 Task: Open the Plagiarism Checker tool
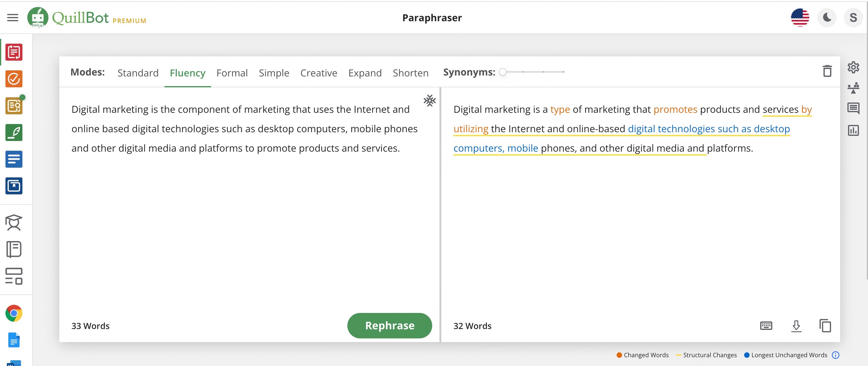[x=14, y=106]
